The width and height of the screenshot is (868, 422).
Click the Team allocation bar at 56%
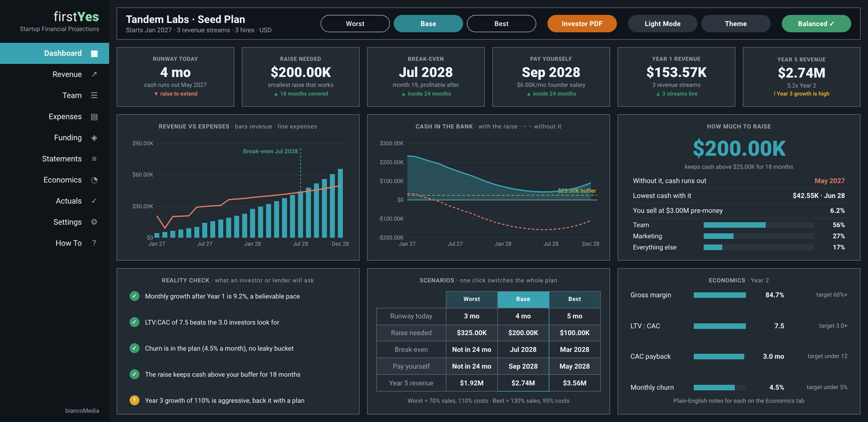tap(758, 225)
